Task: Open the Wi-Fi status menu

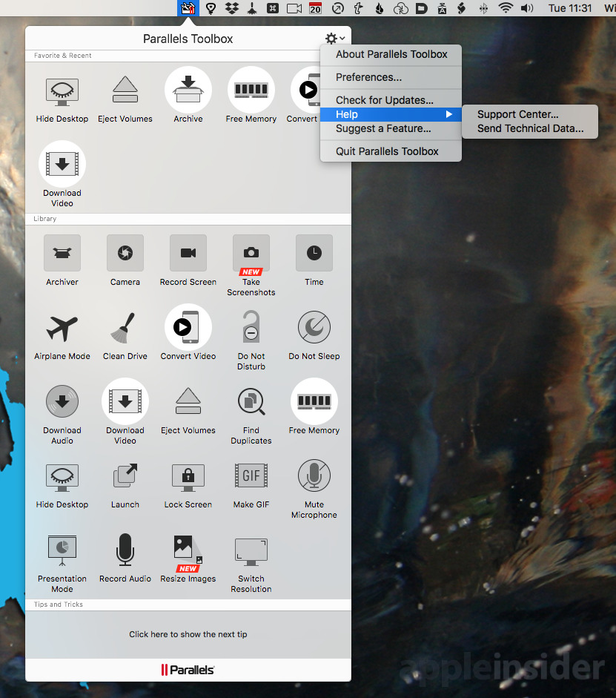Action: [x=506, y=8]
